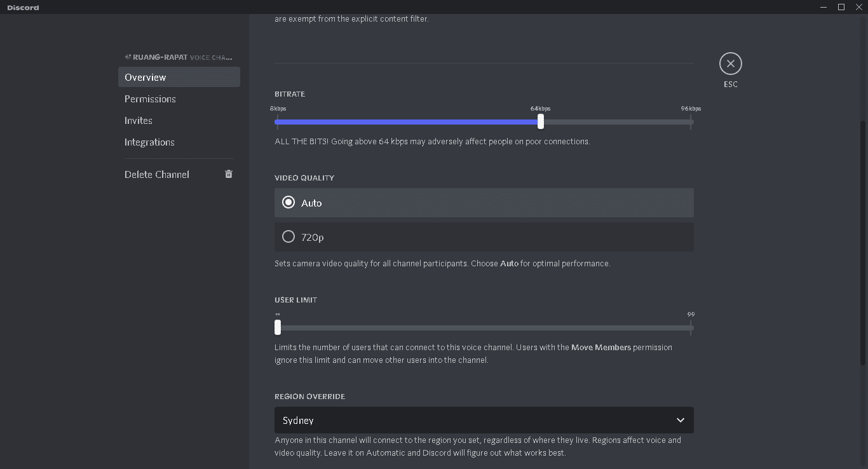The width and height of the screenshot is (868, 469).
Task: Set user limit at the 99 end
Action: pos(691,328)
